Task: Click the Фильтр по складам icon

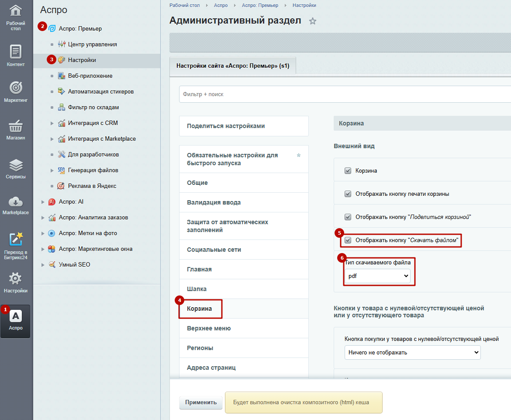Action: tap(62, 107)
